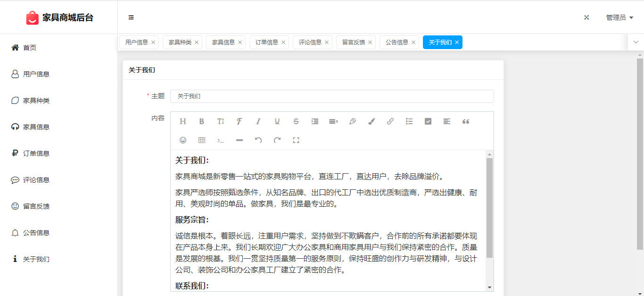Apply italic style in the editor
Image resolution: width=644 pixels, height=296 pixels.
tap(258, 121)
